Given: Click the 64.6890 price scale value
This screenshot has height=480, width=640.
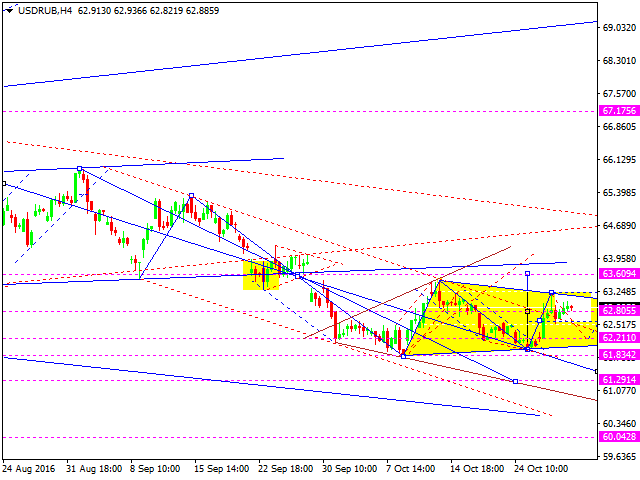Looking at the screenshot, I should coord(619,225).
